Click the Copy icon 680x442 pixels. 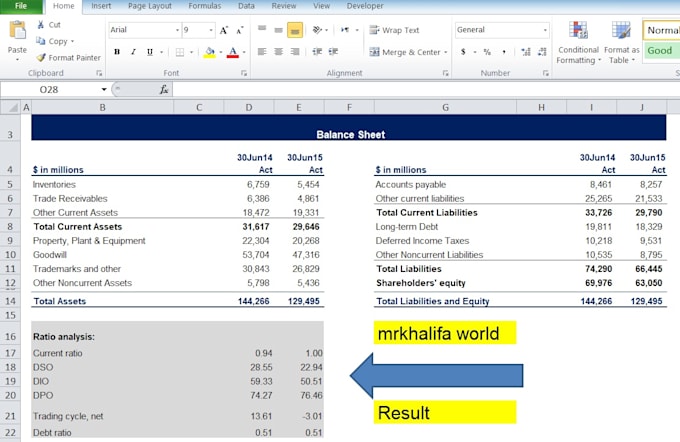pos(41,41)
